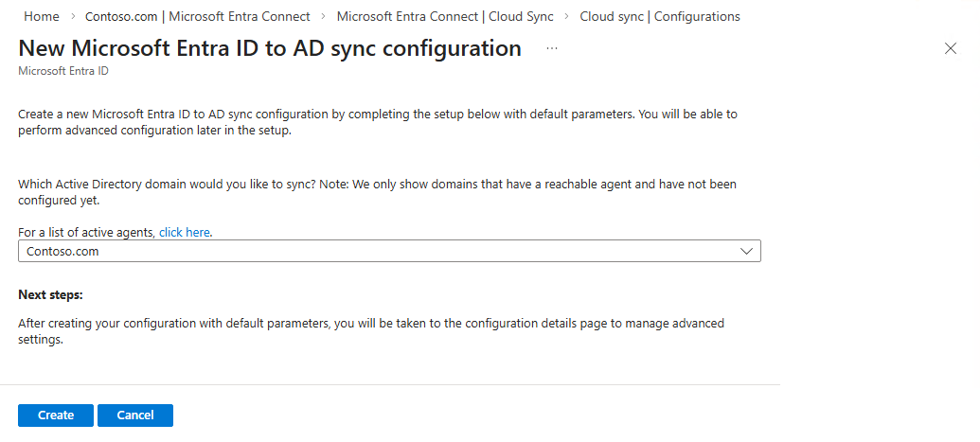Go to the Home breadcrumb
This screenshot has height=442, width=980.
pos(41,17)
